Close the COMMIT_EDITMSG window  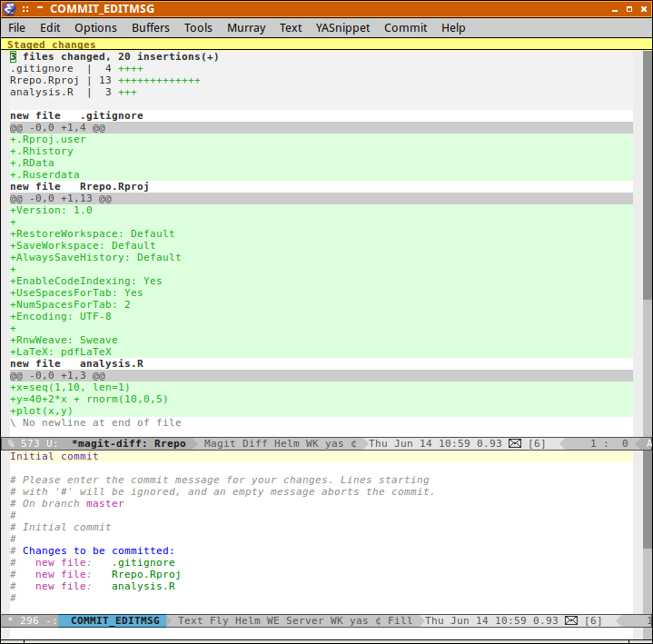click(643, 9)
